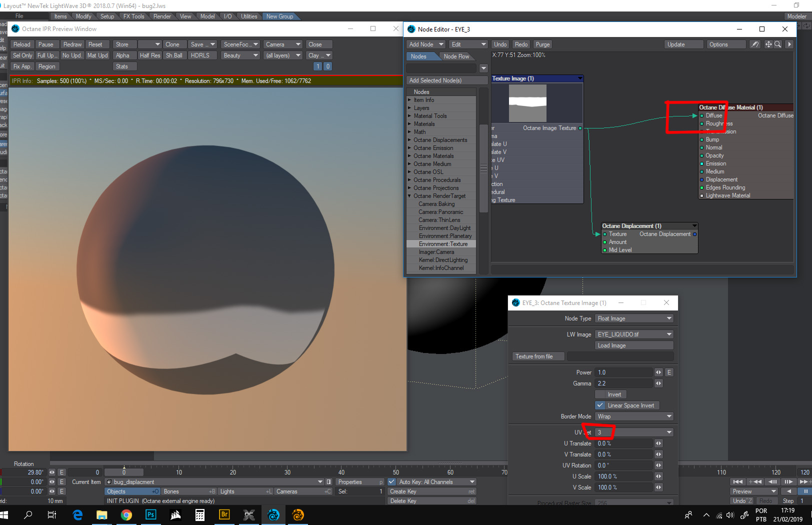812x525 pixels.
Task: Click Purge in the Node Editor
Action: point(542,44)
